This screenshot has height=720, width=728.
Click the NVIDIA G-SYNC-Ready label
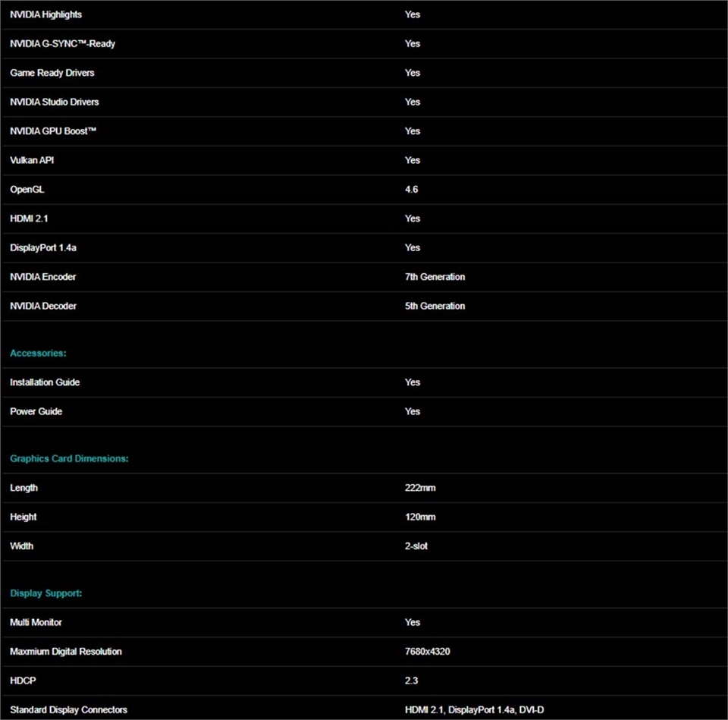[x=62, y=44]
